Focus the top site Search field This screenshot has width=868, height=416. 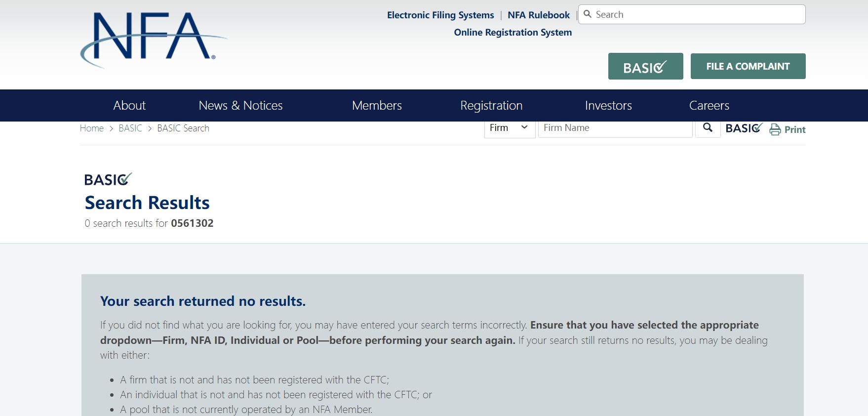click(x=692, y=14)
